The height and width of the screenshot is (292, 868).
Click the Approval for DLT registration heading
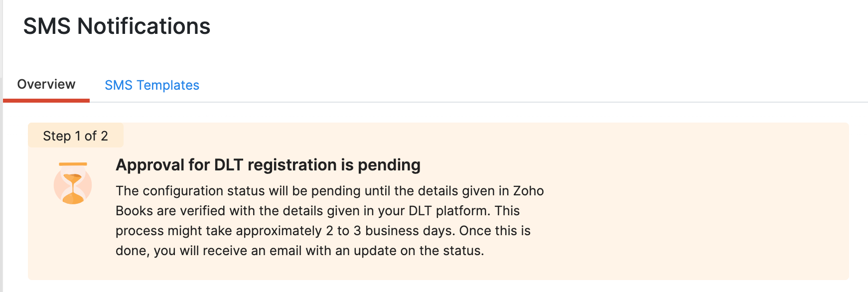coord(268,165)
